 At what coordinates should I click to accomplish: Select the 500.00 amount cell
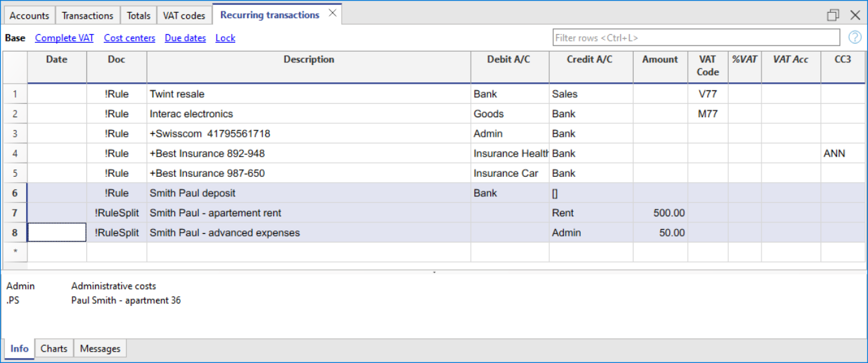point(660,213)
